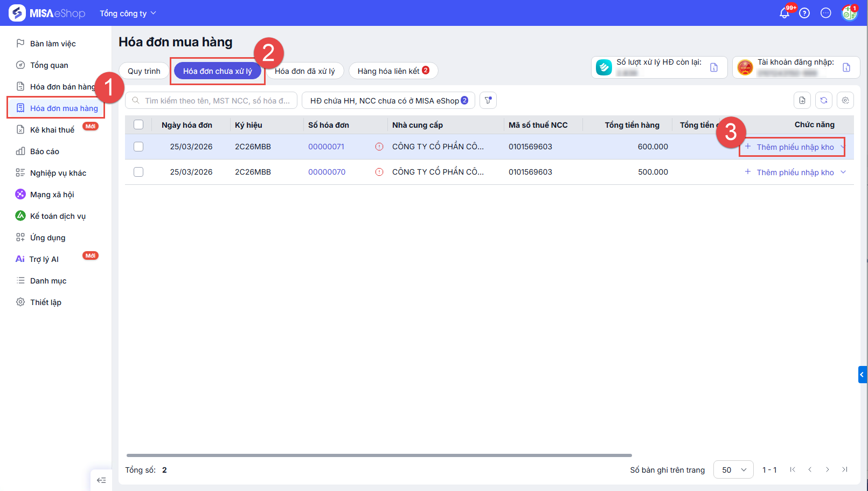Tick the checkbox for invoice 00000071
The width and height of the screenshot is (868, 491).
138,147
